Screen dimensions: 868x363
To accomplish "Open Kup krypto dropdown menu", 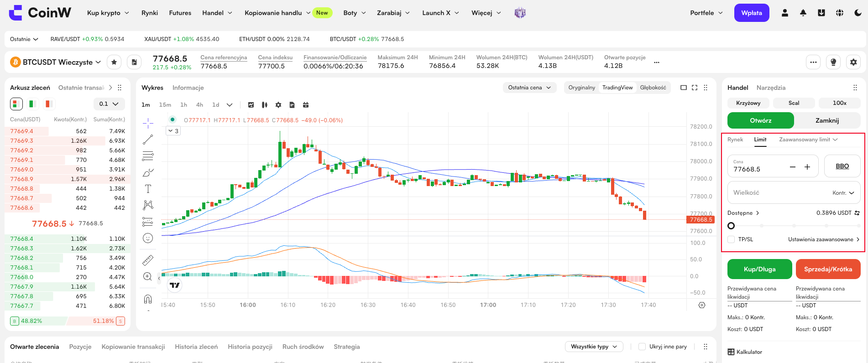I will point(108,13).
